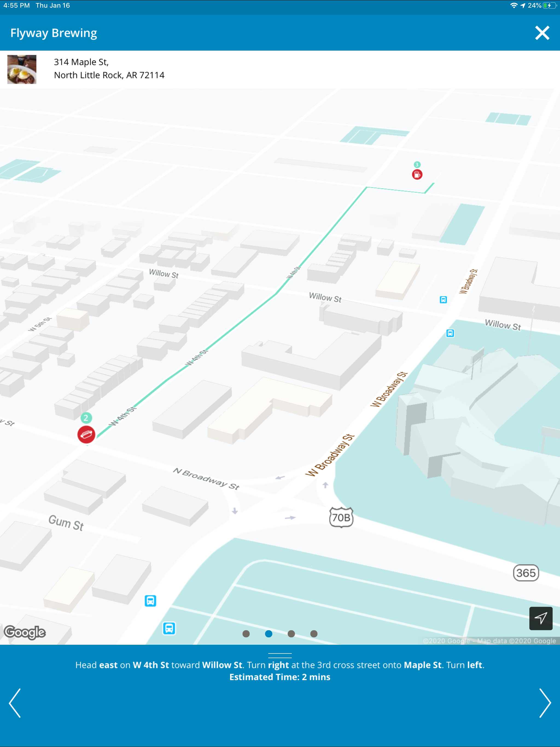The image size is (560, 747).
Task: Select the red hot dog marker at stop 2
Action: pos(86,434)
